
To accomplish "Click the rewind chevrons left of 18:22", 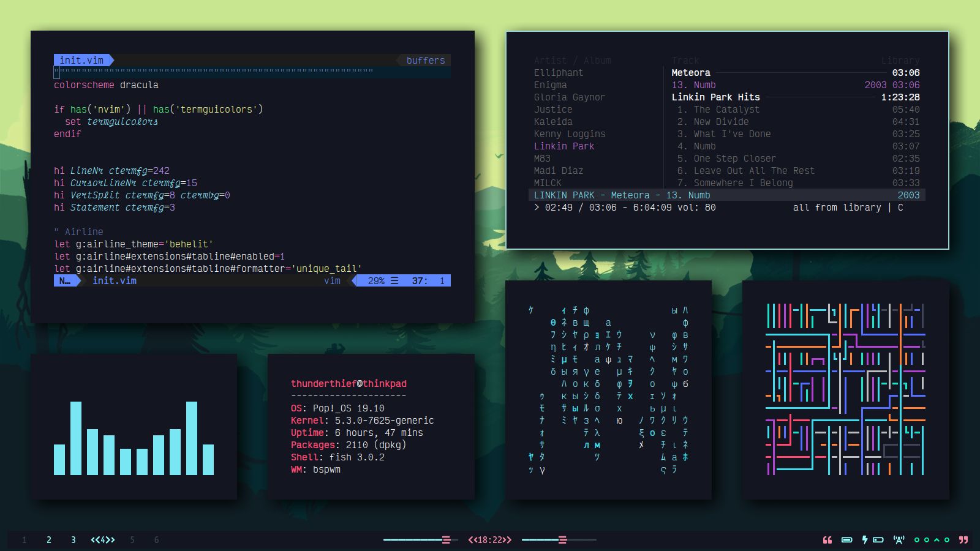I will click(473, 540).
